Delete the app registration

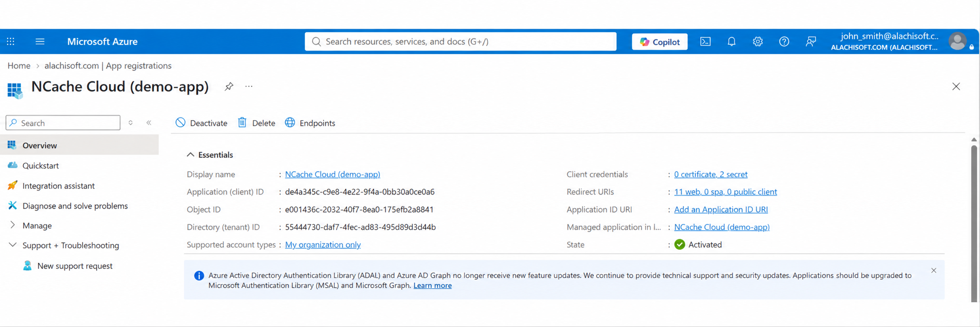pyautogui.click(x=256, y=123)
